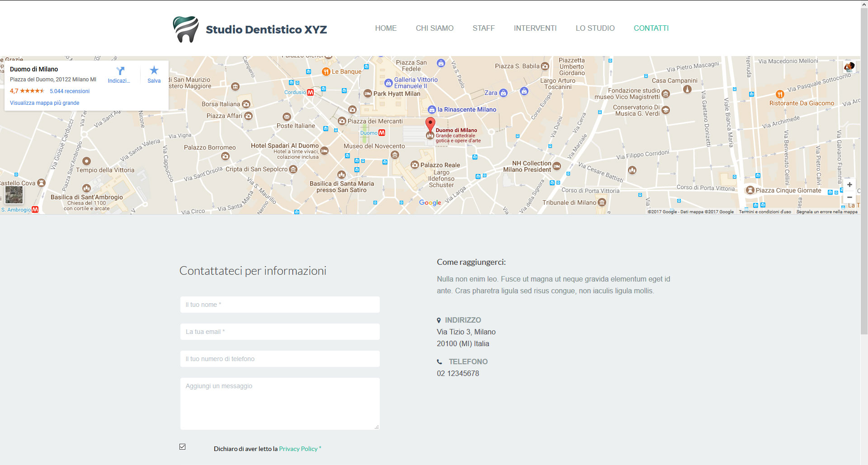868x465 pixels.
Task: Click Hotel Spadari Al Duomo hotel icon
Action: [324, 150]
